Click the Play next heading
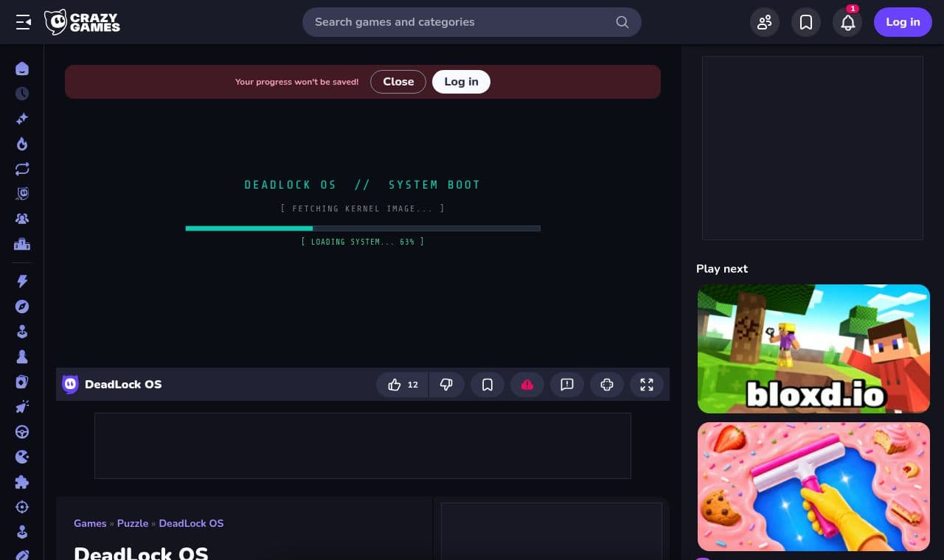 pyautogui.click(x=722, y=269)
